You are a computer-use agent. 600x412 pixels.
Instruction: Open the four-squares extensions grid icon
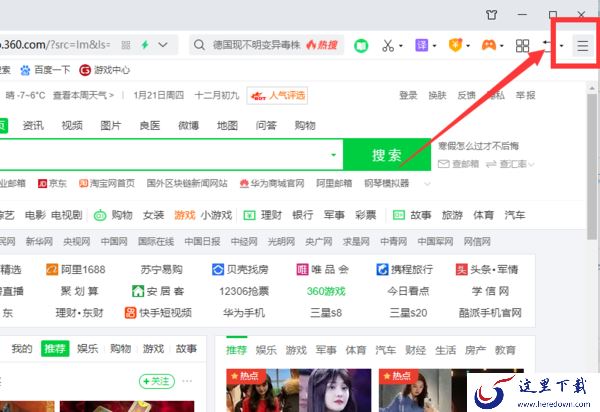tap(522, 46)
